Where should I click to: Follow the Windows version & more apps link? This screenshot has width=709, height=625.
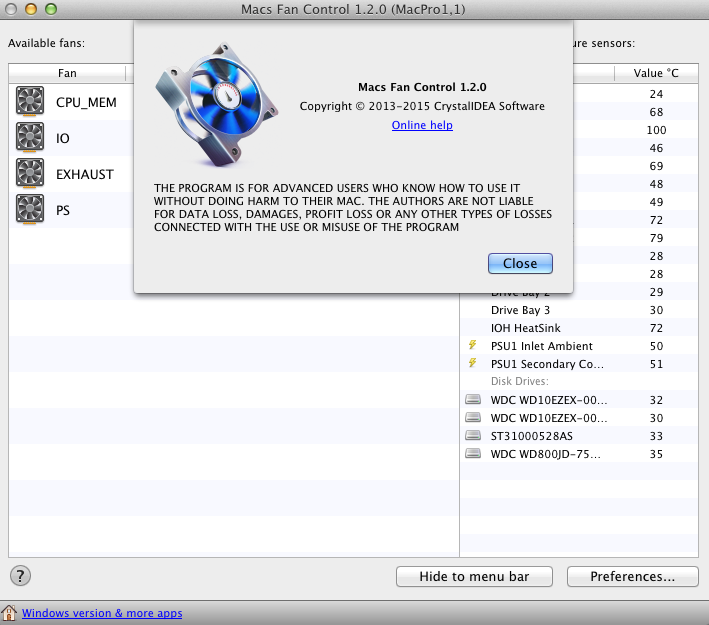[102, 613]
